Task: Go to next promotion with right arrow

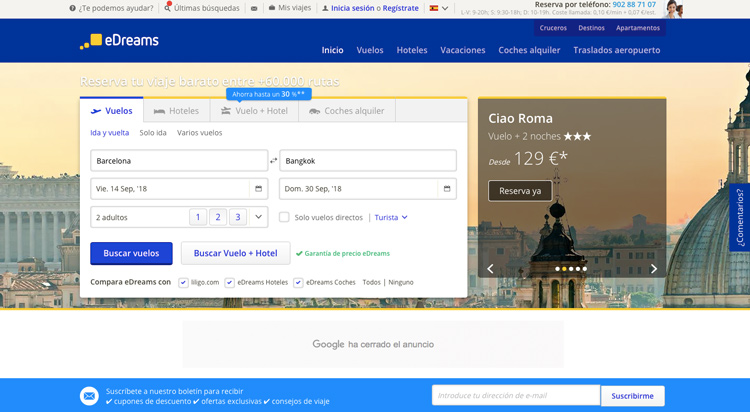Action: pos(654,269)
